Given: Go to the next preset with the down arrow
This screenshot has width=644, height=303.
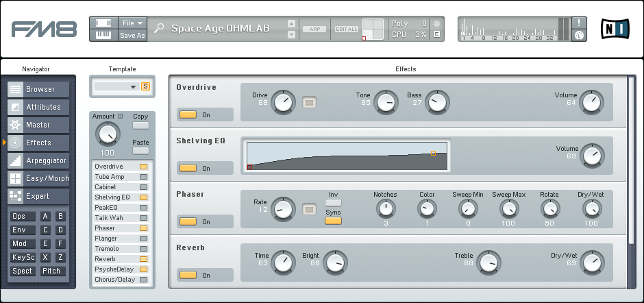Looking at the screenshot, I should [292, 35].
